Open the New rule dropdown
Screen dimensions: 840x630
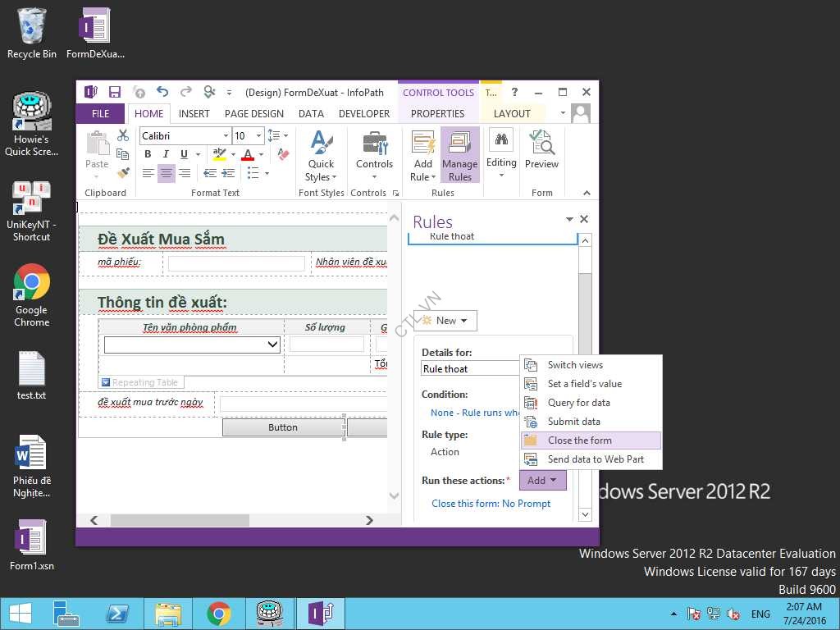445,321
